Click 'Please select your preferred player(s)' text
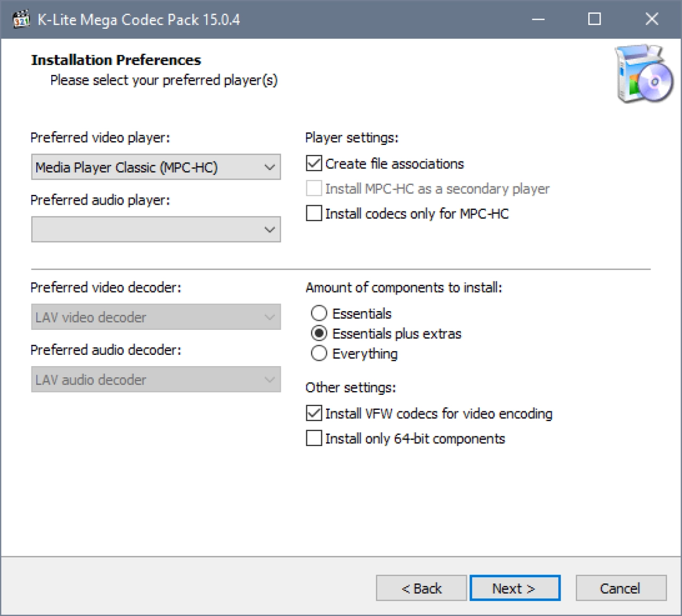Image resolution: width=682 pixels, height=616 pixels. pos(164,80)
